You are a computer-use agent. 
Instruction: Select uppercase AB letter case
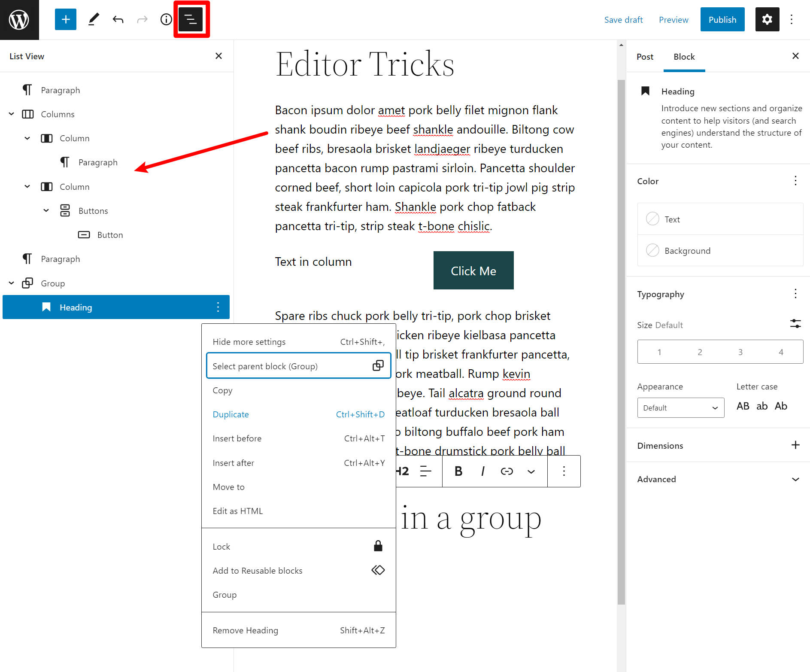point(743,406)
